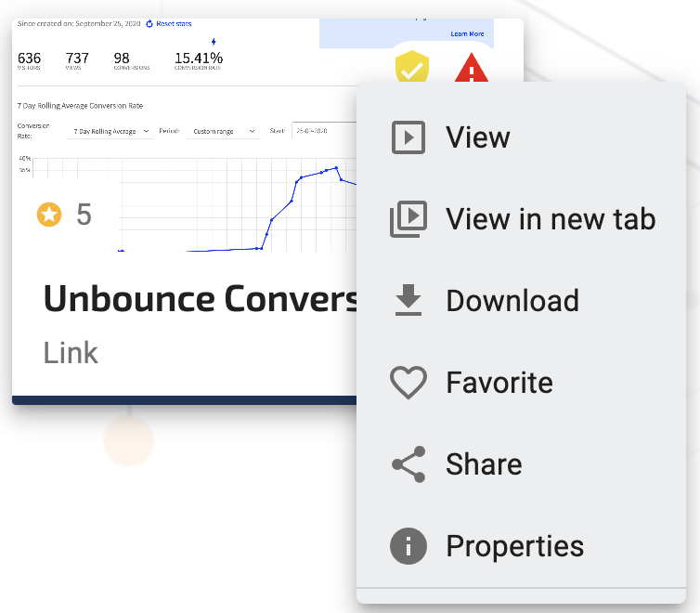The image size is (700, 613).
Task: Click the Properties info icon
Action: point(408,546)
